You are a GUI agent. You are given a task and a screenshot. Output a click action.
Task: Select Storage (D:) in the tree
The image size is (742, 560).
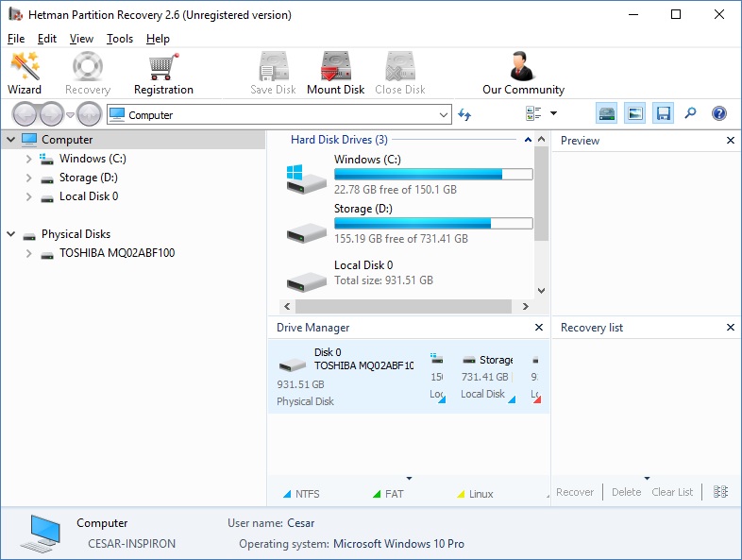(x=88, y=178)
